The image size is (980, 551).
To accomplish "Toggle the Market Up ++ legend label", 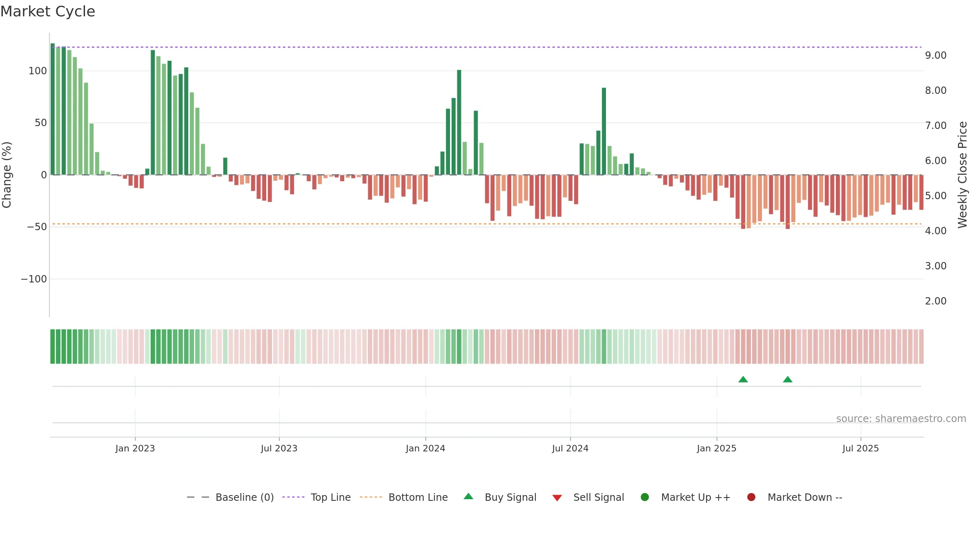I will click(x=696, y=498).
